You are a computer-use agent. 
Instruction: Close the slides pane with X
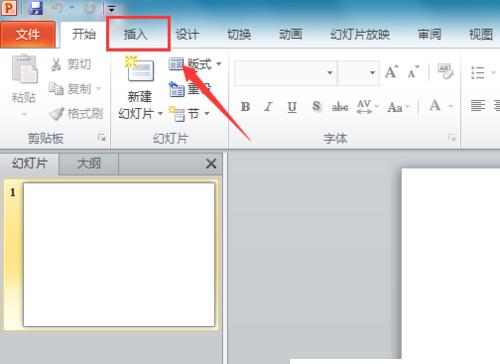(211, 164)
